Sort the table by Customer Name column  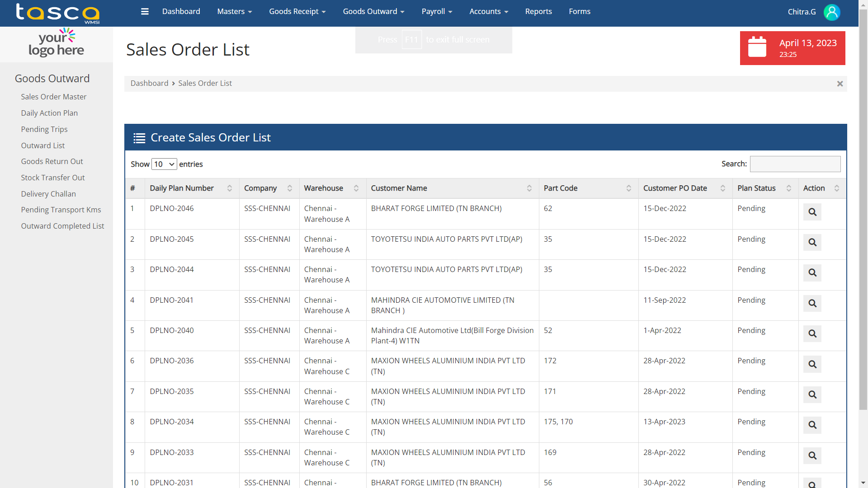coord(452,188)
